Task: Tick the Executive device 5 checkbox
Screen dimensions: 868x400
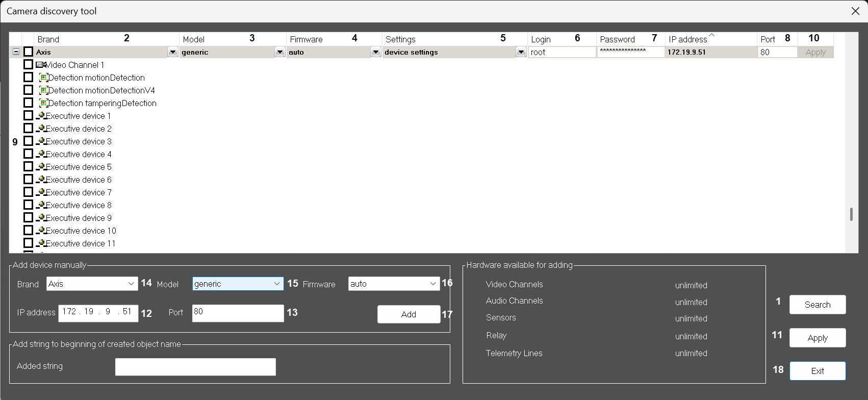Action: point(29,167)
